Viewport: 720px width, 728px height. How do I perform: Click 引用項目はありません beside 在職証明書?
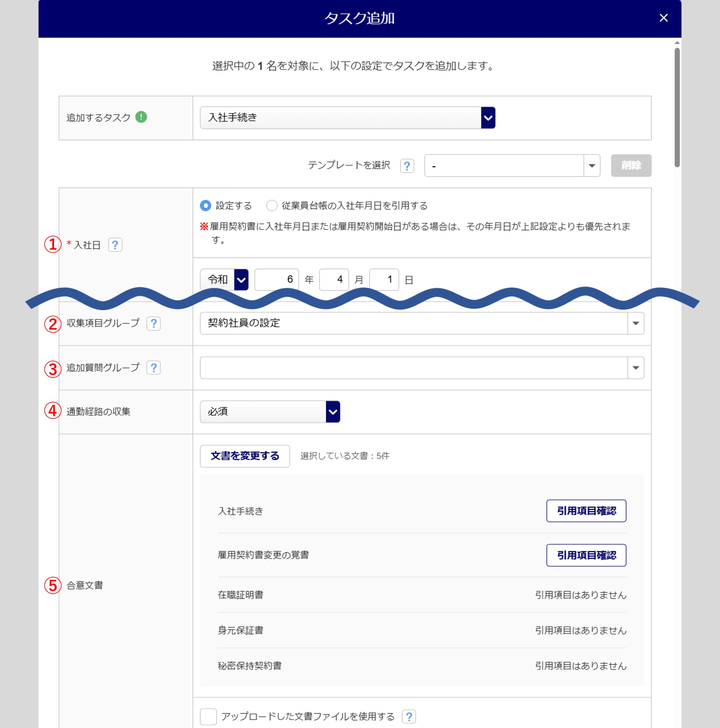tap(581, 595)
